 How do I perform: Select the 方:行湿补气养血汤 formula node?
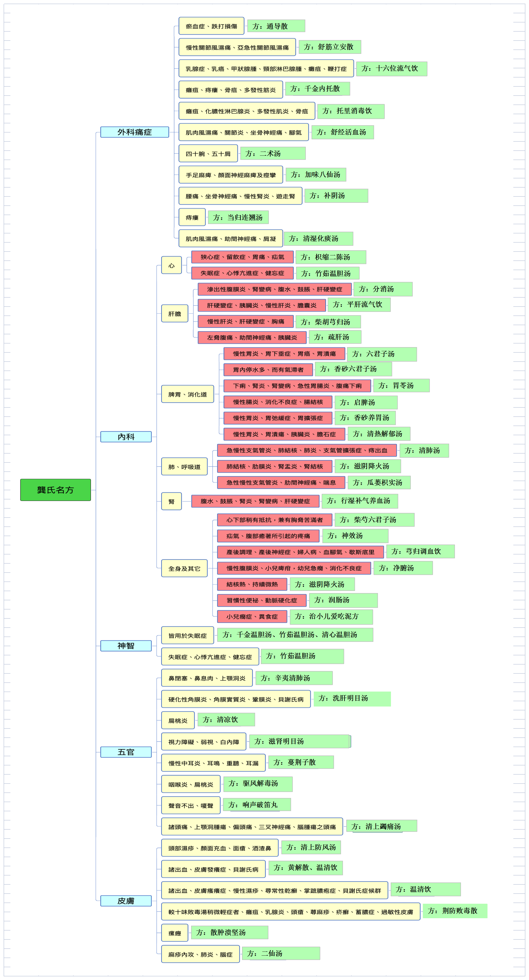pyautogui.click(x=360, y=501)
